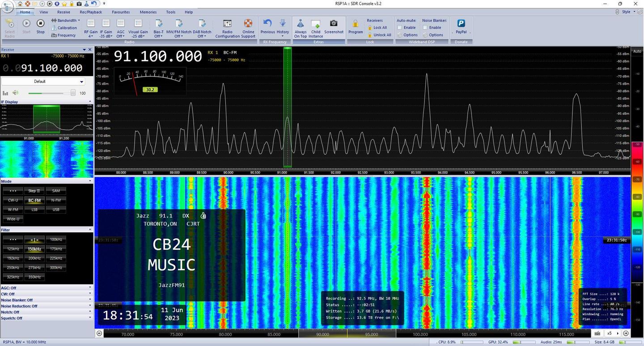Screen dimensions: 644x346
Task: Switch to Rec/Playback tab
Action: pyautogui.click(x=91, y=12)
